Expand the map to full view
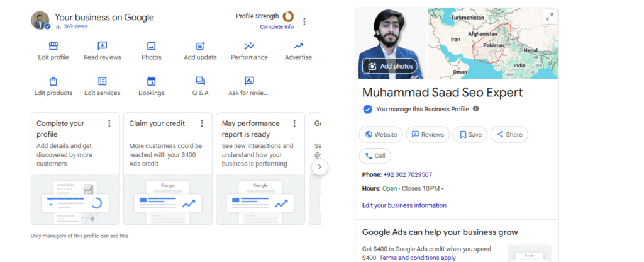This screenshot has height=262, width=644. pyautogui.click(x=549, y=17)
